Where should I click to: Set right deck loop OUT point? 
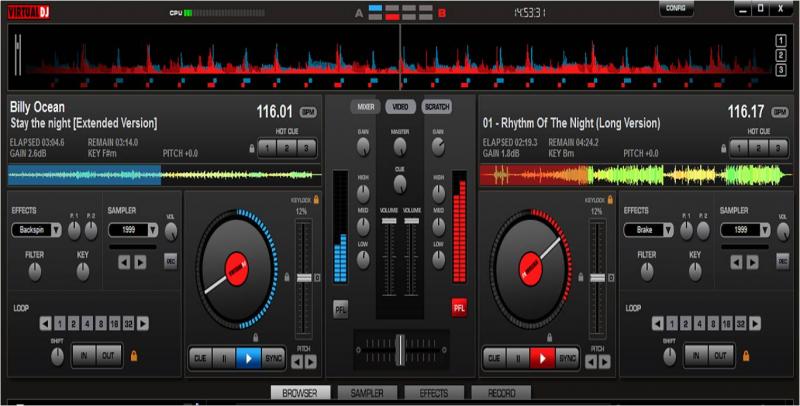tap(720, 356)
